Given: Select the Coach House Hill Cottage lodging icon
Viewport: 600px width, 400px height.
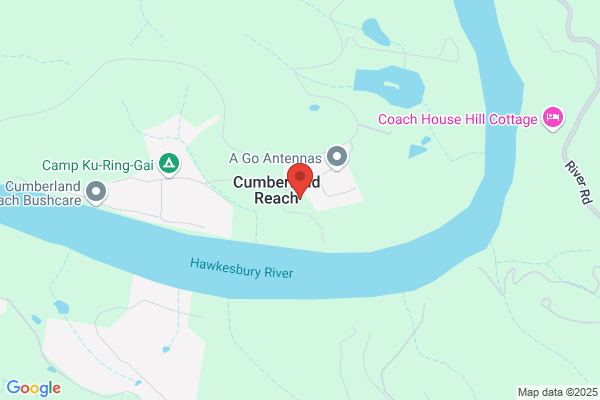Looking at the screenshot, I should coord(553,117).
